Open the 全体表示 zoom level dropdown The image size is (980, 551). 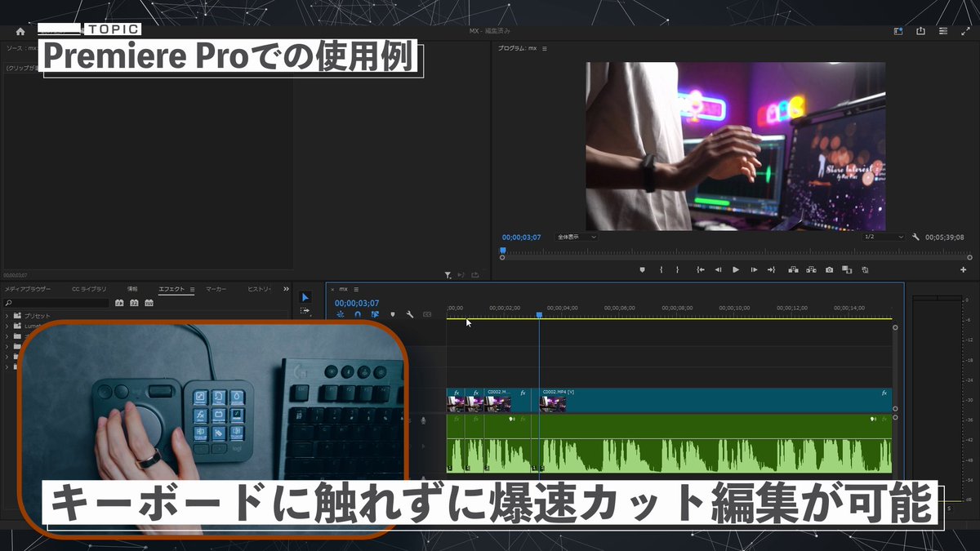(x=577, y=237)
